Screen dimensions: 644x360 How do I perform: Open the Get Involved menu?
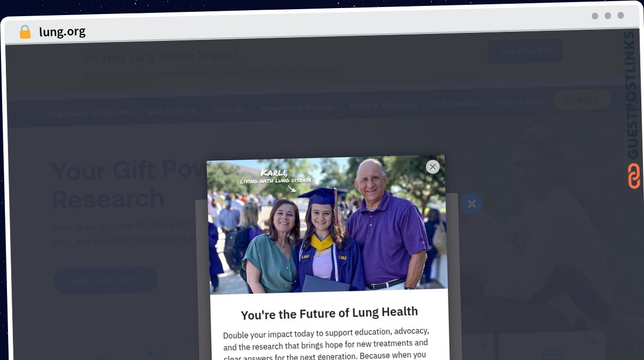456,104
